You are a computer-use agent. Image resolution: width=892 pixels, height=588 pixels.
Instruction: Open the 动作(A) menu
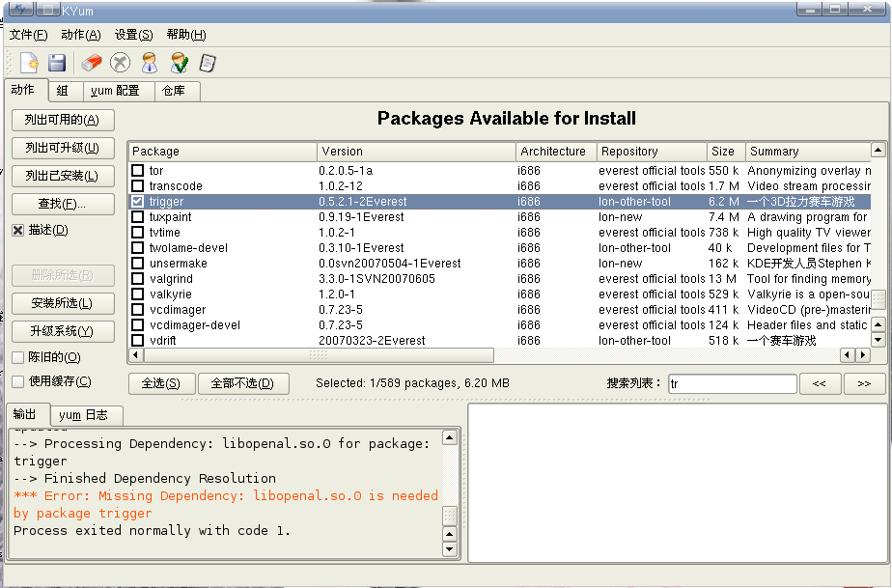pos(81,35)
